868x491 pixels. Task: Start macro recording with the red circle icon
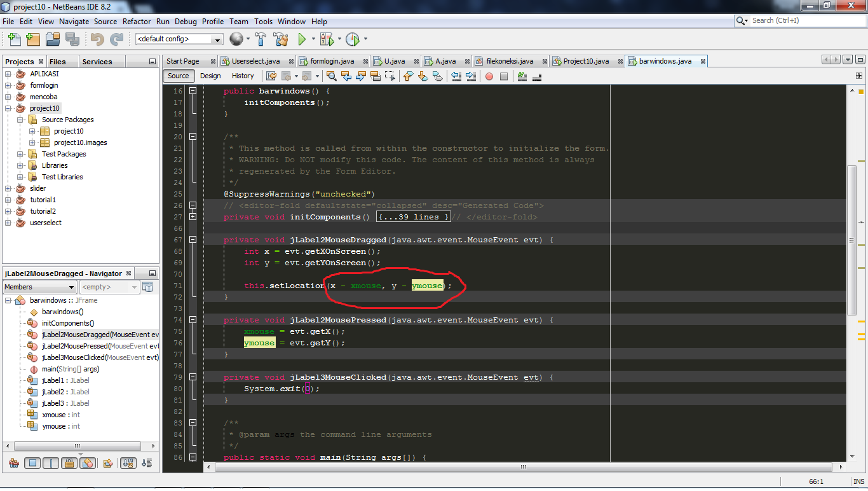(489, 76)
